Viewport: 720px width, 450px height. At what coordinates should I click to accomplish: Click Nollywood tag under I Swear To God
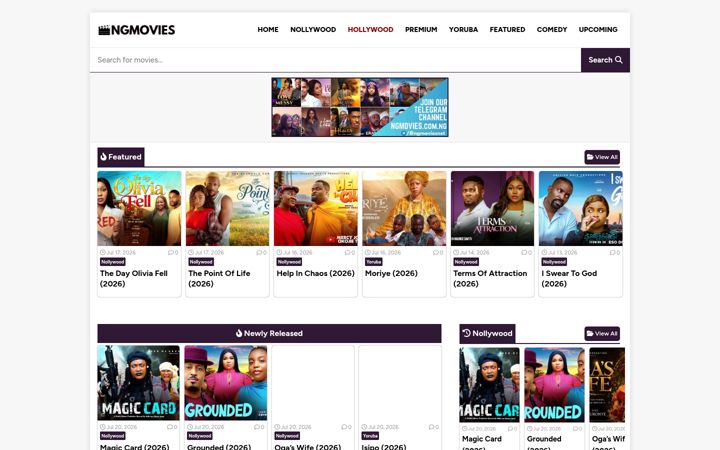pyautogui.click(x=554, y=262)
